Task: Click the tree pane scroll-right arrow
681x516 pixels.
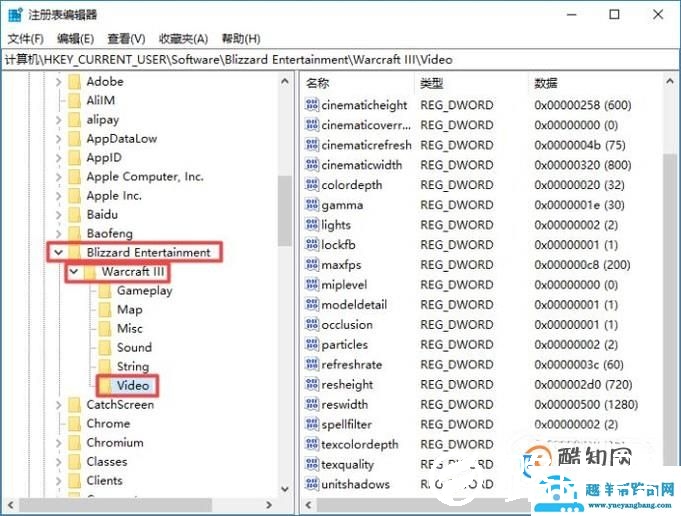Action: 269,505
